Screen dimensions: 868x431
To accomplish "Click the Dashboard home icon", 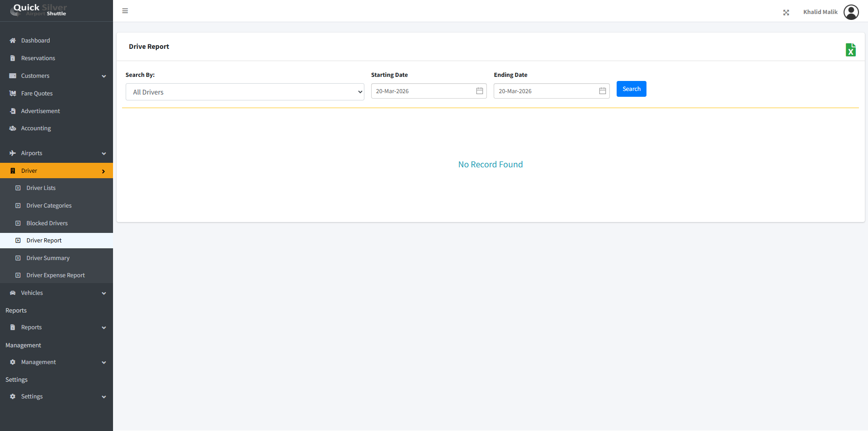I will [13, 41].
